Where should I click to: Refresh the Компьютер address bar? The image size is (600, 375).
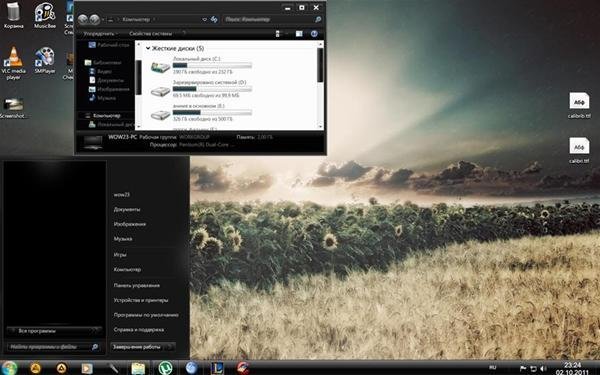coord(214,19)
